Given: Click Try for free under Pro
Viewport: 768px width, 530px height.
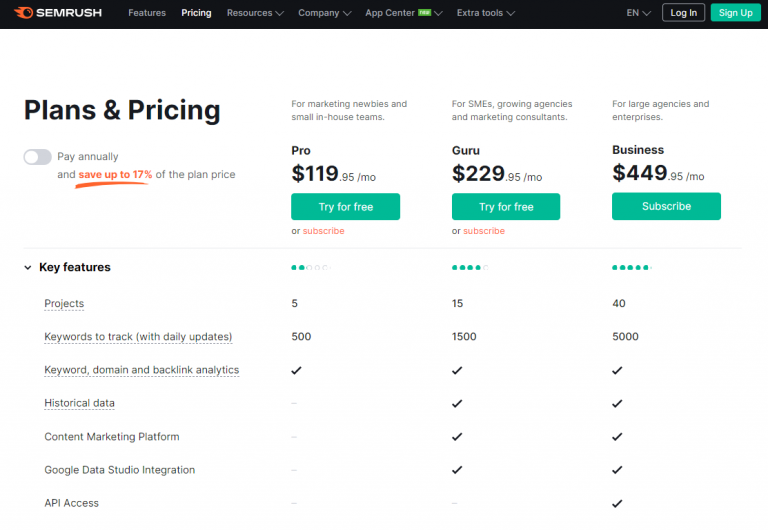Looking at the screenshot, I should click(x=345, y=207).
